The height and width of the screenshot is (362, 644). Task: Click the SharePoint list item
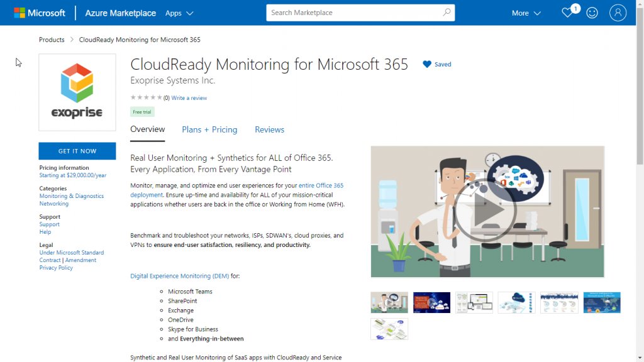(x=182, y=301)
